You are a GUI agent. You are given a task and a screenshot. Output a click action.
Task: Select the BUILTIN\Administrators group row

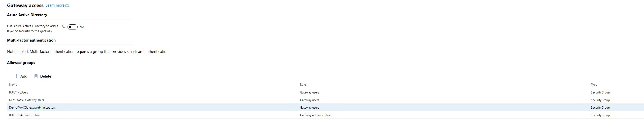[x=25, y=115]
